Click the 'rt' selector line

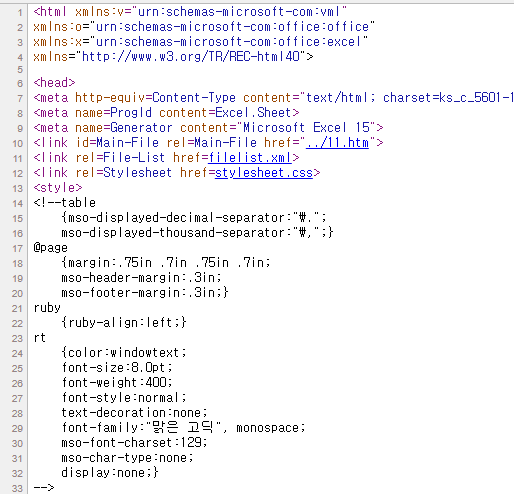[40, 338]
